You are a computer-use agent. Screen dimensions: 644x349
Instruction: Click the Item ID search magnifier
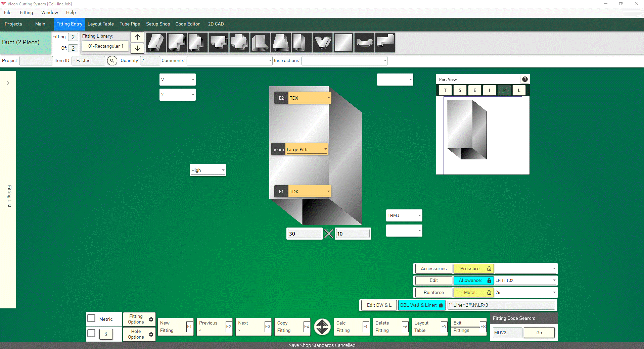112,61
